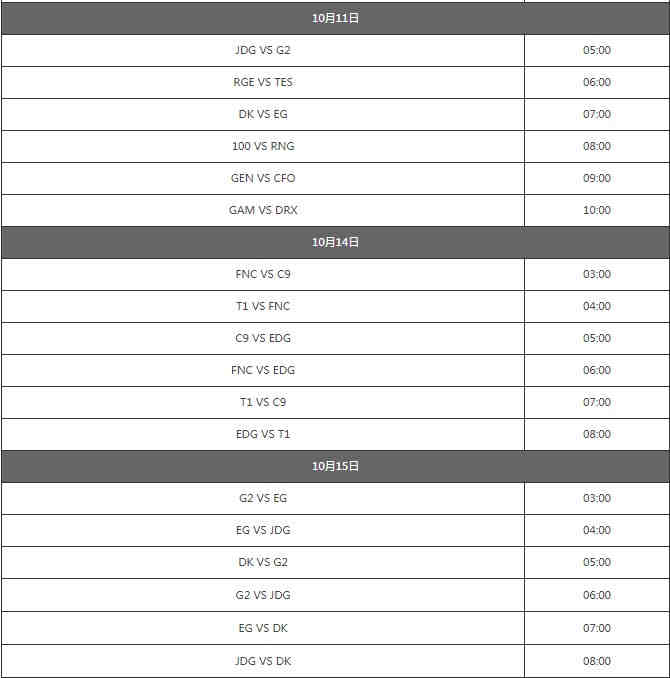This screenshot has height=678, width=670.
Task: Select the 100 VS RNG match
Action: (x=263, y=146)
